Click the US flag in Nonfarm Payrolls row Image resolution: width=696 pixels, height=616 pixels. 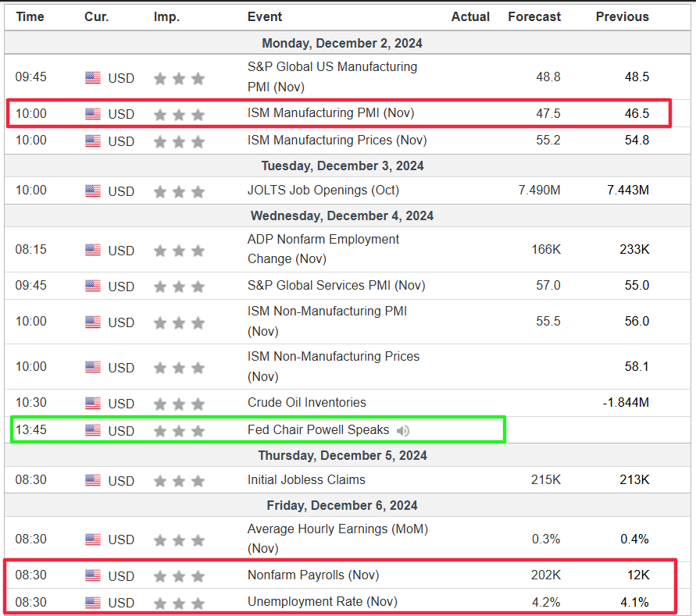93,575
